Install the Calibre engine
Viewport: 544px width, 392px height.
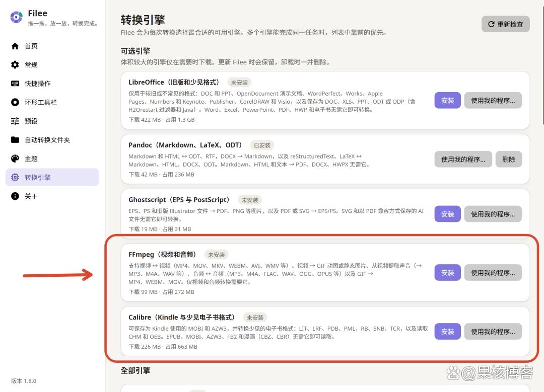[x=448, y=331]
